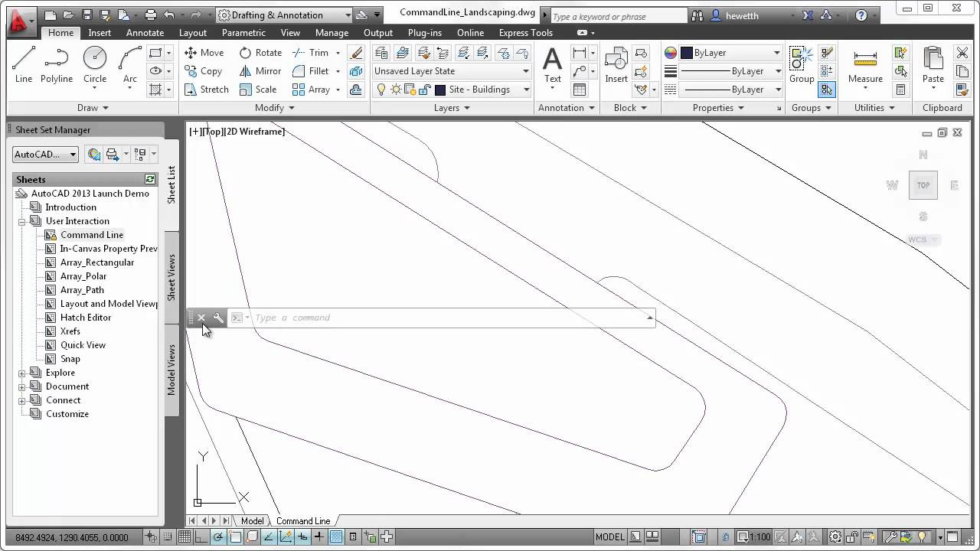Image resolution: width=980 pixels, height=551 pixels.
Task: Open command line customization wrench button
Action: 219,318
